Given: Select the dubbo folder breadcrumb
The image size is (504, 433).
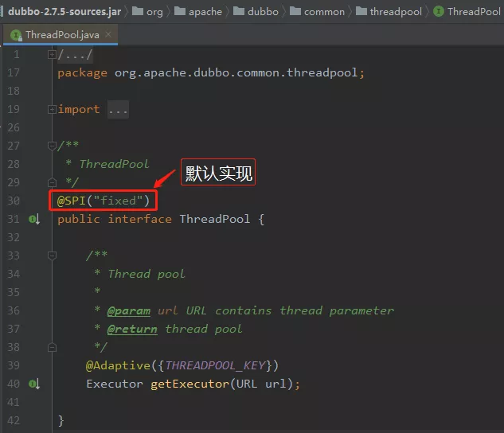Looking at the screenshot, I should pos(256,12).
